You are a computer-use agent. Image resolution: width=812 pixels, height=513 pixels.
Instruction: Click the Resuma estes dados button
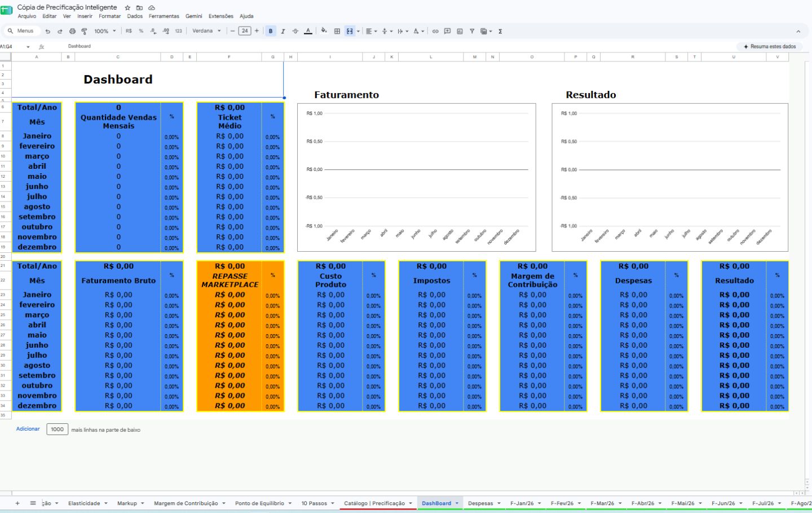tap(770, 46)
